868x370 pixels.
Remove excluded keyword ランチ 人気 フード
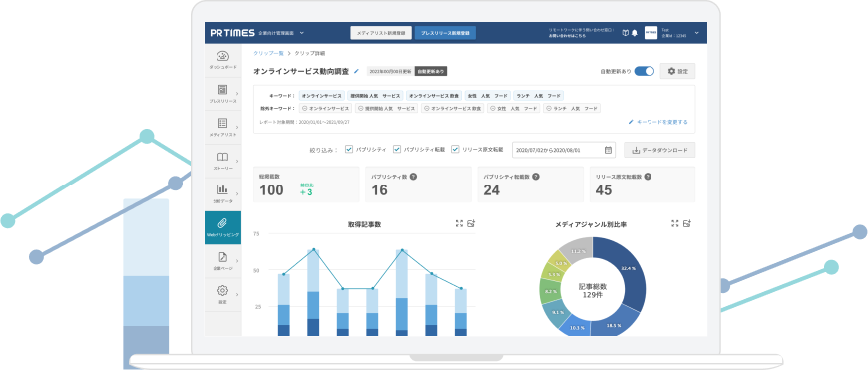click(x=549, y=109)
